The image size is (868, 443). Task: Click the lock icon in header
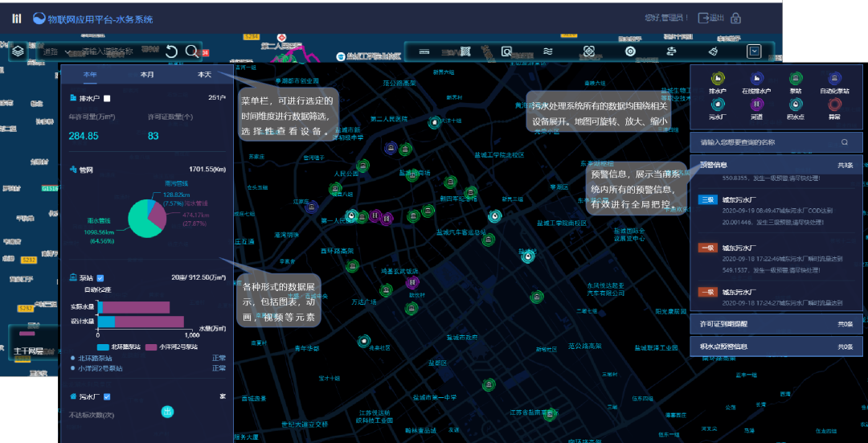click(735, 18)
